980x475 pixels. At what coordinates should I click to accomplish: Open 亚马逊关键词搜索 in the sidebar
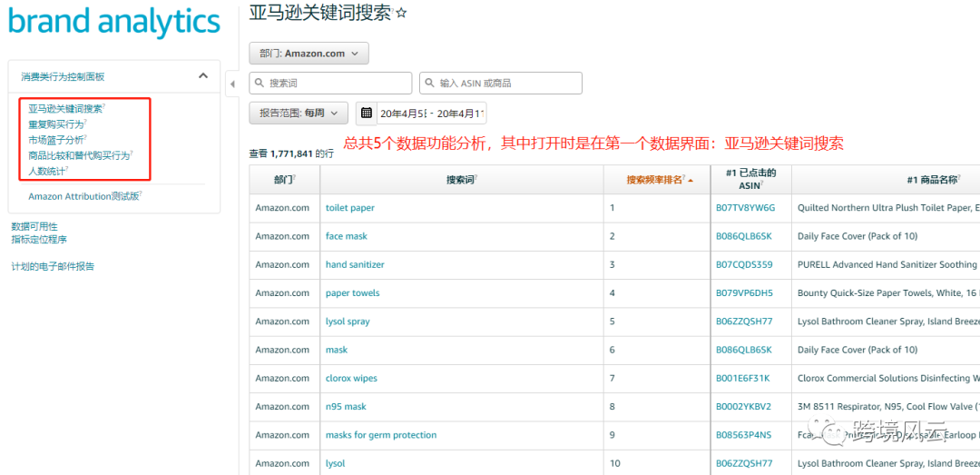pyautogui.click(x=65, y=108)
